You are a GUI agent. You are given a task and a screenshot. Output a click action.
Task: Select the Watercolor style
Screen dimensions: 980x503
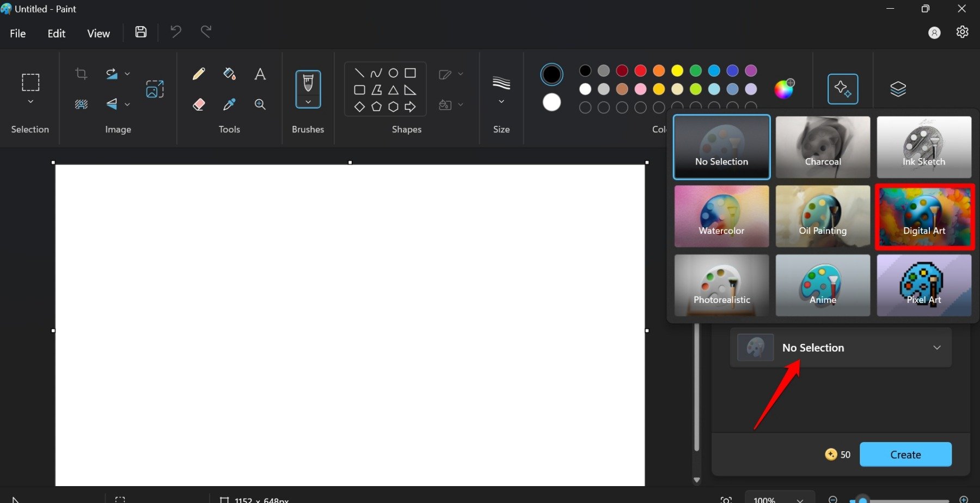click(x=721, y=216)
